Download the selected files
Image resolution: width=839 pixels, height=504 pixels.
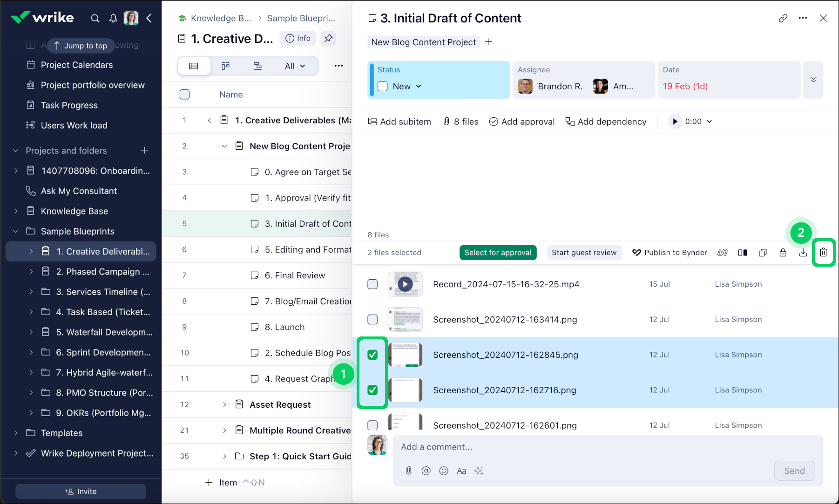click(x=803, y=252)
